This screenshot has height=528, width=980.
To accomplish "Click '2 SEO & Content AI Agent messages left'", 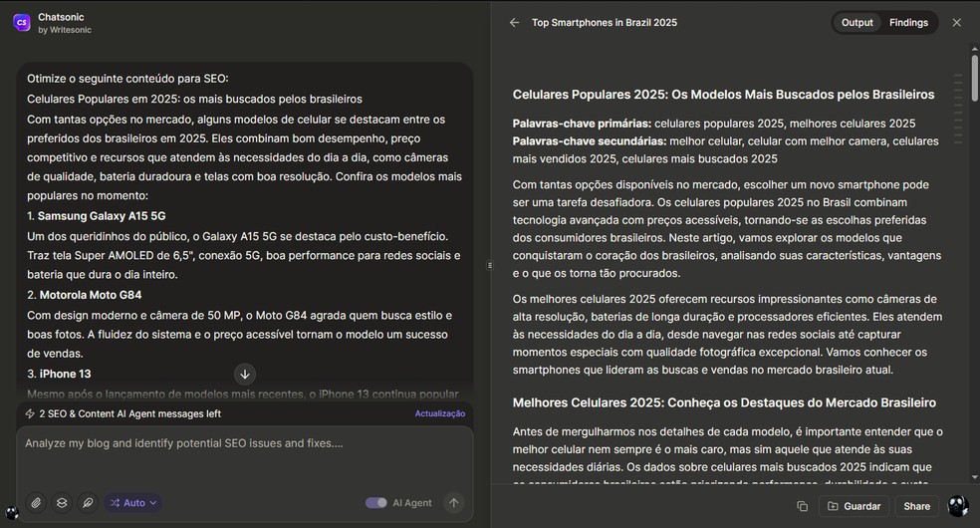I will [130, 413].
